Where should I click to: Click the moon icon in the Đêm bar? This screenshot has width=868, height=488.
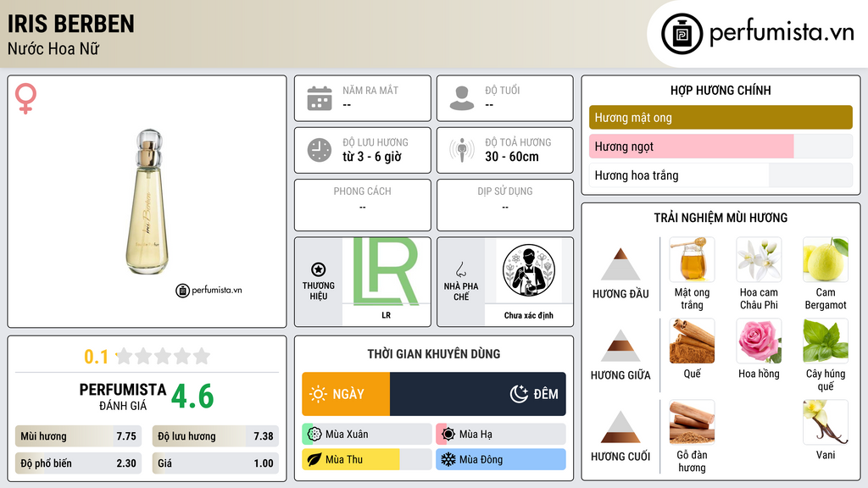[x=519, y=394]
